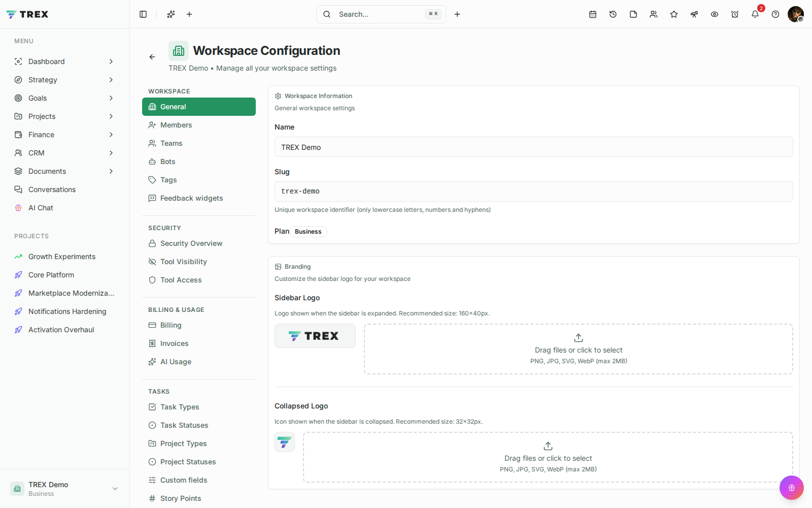
Task: Open the Activation Overhaul project
Action: coord(64,330)
